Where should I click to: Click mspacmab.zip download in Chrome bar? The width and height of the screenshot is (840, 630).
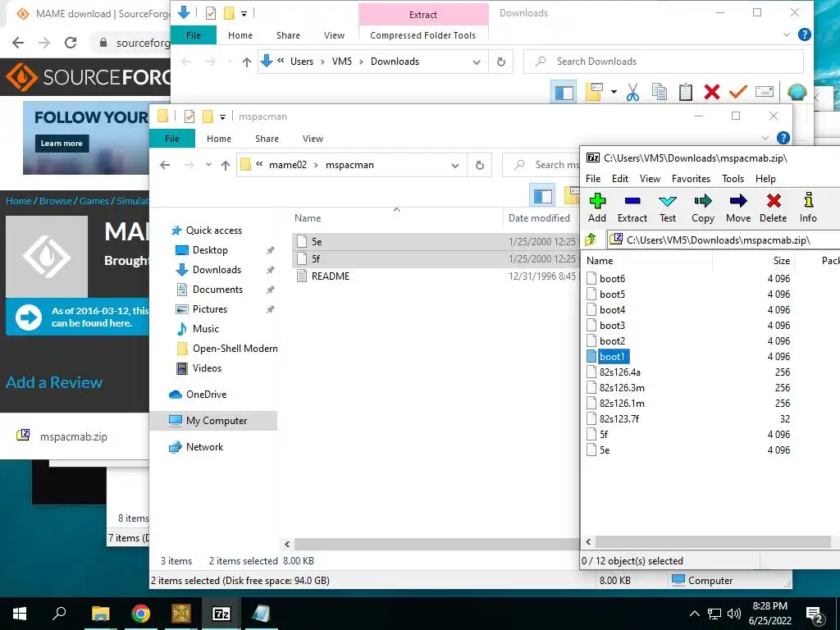(x=73, y=436)
